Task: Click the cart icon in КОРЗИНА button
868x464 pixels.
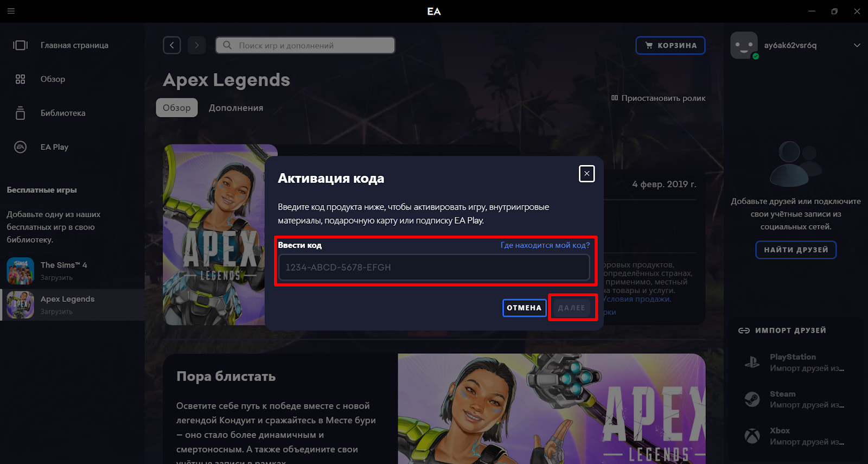Action: pos(649,46)
